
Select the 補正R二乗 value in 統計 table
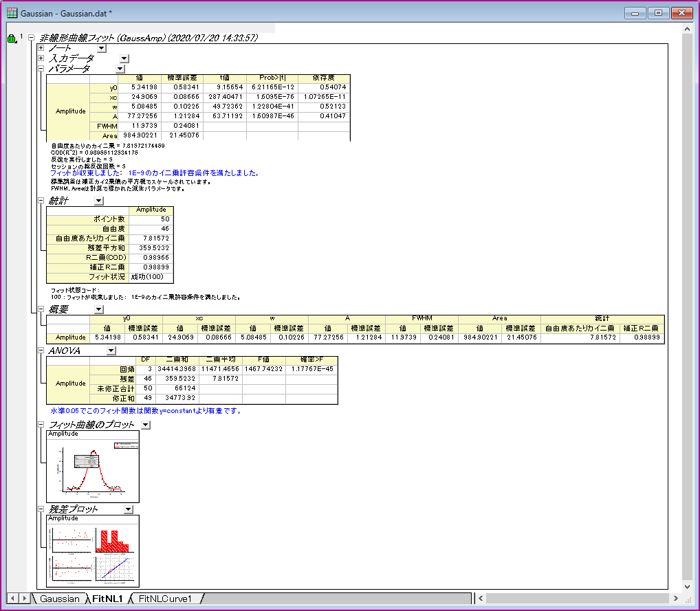coord(151,267)
